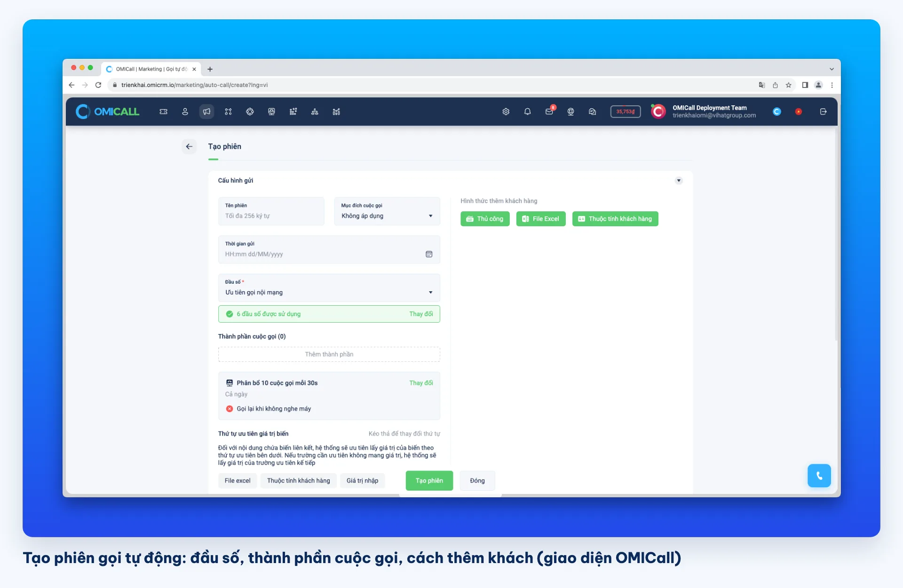The height and width of the screenshot is (588, 903).
Task: Click the gray Thuộc tính khách hàng chip
Action: (x=299, y=481)
